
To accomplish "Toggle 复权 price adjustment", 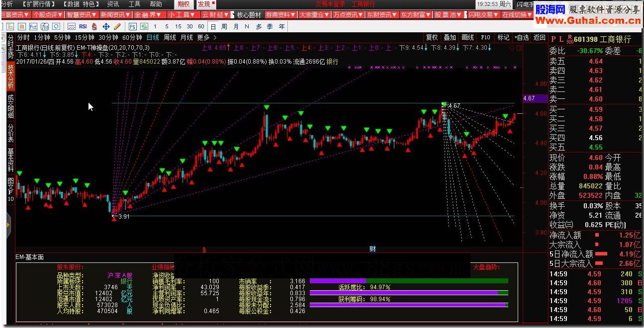I will (x=432, y=38).
